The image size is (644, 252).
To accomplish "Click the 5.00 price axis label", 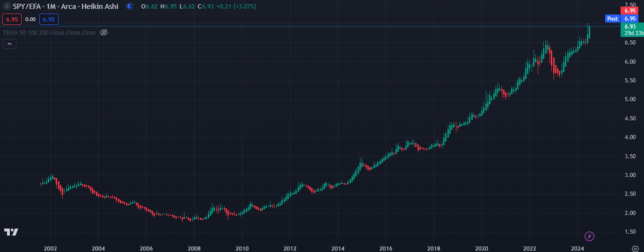I will 630,99.
